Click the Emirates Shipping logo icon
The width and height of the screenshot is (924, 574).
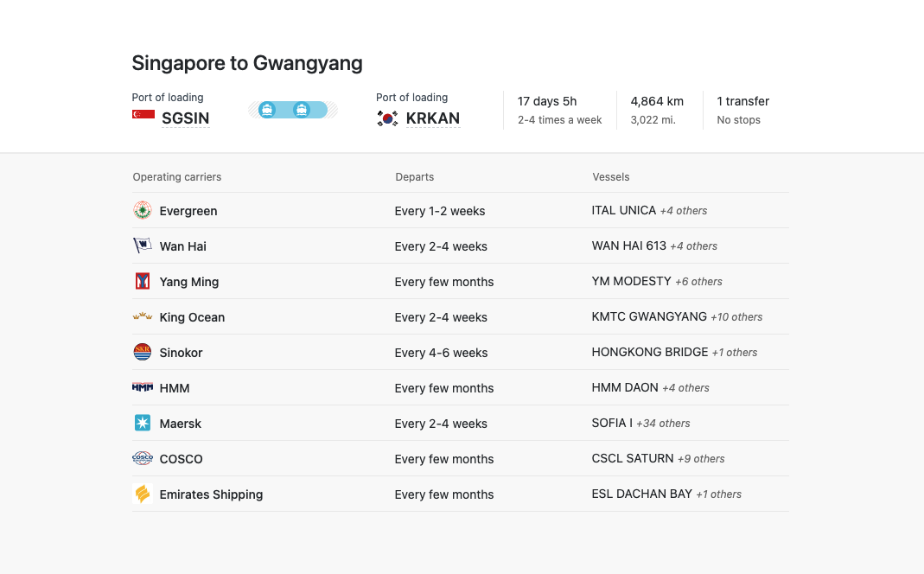(x=142, y=494)
